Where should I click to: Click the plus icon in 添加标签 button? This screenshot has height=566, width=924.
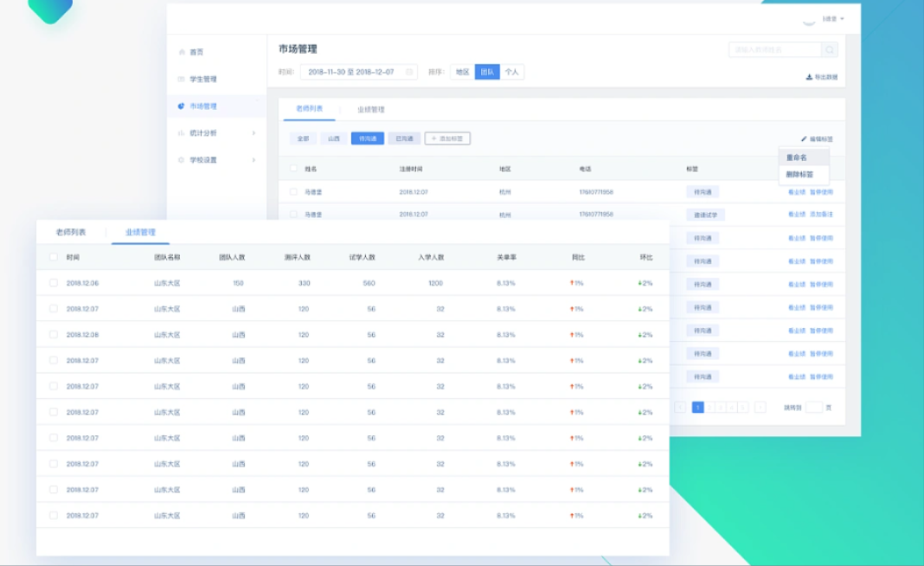(x=434, y=138)
